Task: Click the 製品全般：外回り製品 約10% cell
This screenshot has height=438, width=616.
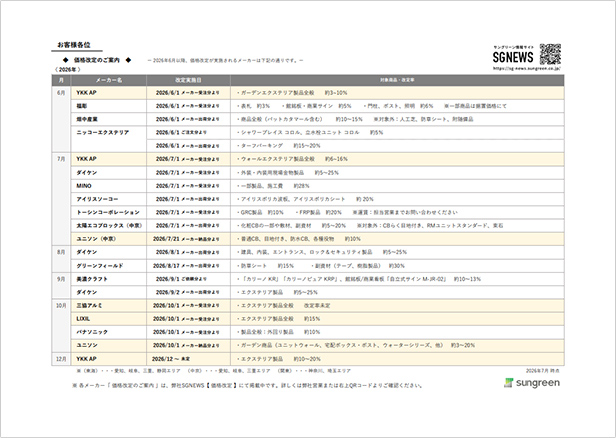Action: click(397, 332)
